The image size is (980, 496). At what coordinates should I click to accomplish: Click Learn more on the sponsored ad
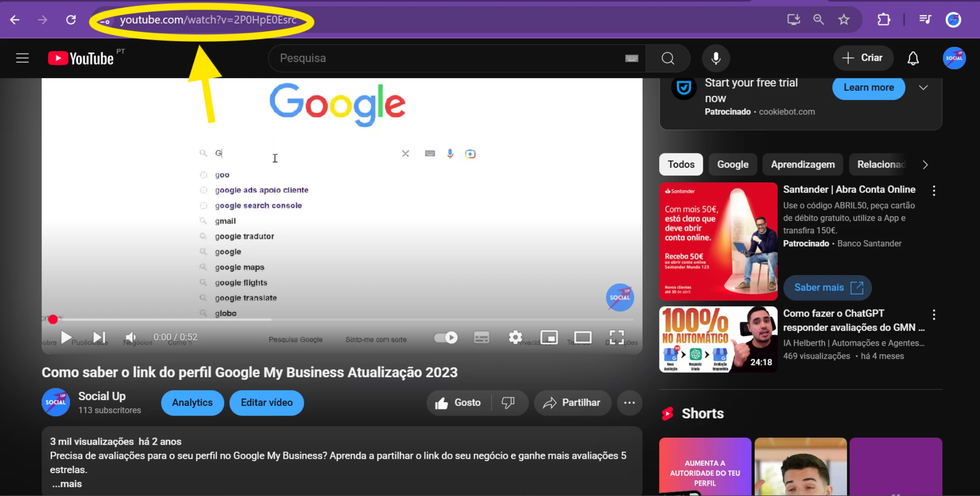[868, 87]
